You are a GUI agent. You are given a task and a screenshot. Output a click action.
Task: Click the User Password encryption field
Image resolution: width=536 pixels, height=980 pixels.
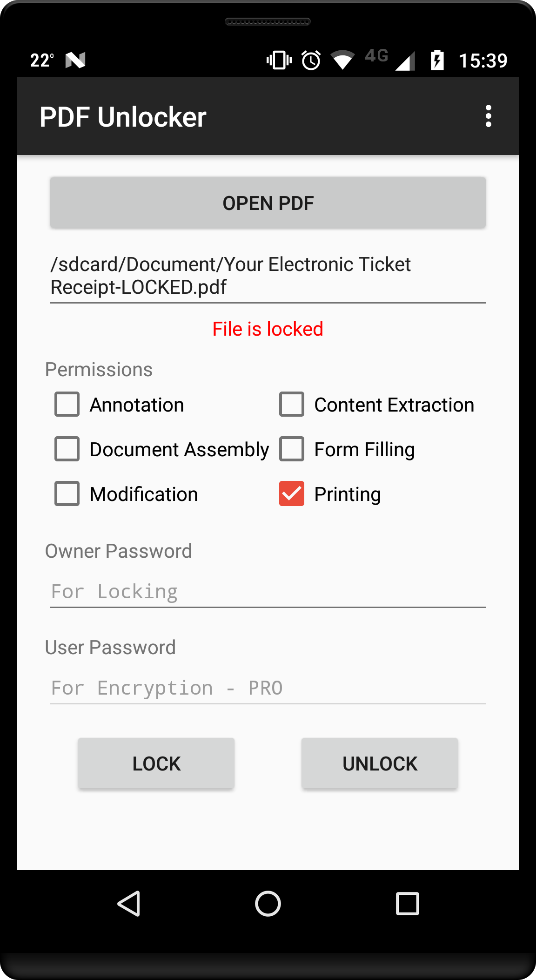pyautogui.click(x=268, y=688)
